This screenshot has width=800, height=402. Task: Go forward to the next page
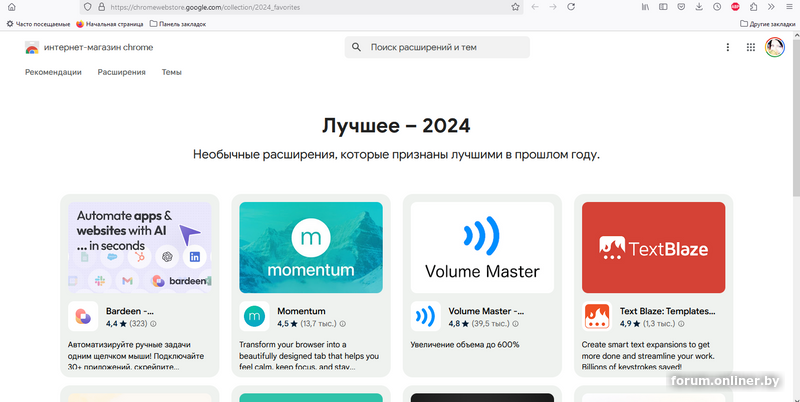(x=553, y=7)
